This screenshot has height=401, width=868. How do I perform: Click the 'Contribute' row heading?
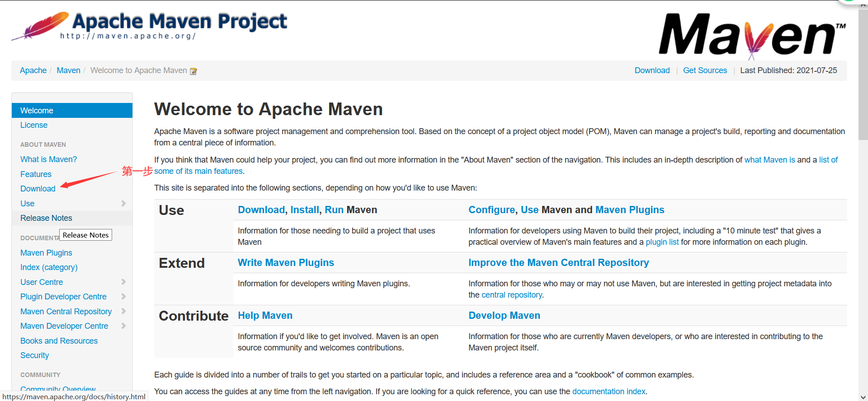pyautogui.click(x=193, y=316)
